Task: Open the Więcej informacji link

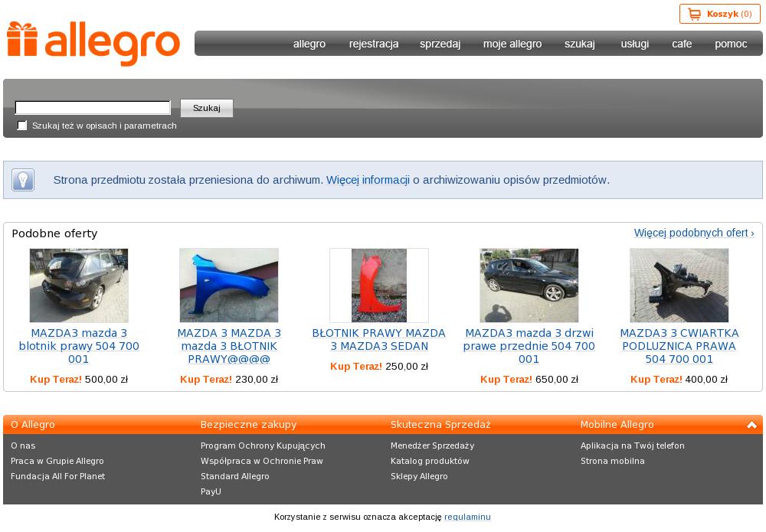Action: point(368,180)
